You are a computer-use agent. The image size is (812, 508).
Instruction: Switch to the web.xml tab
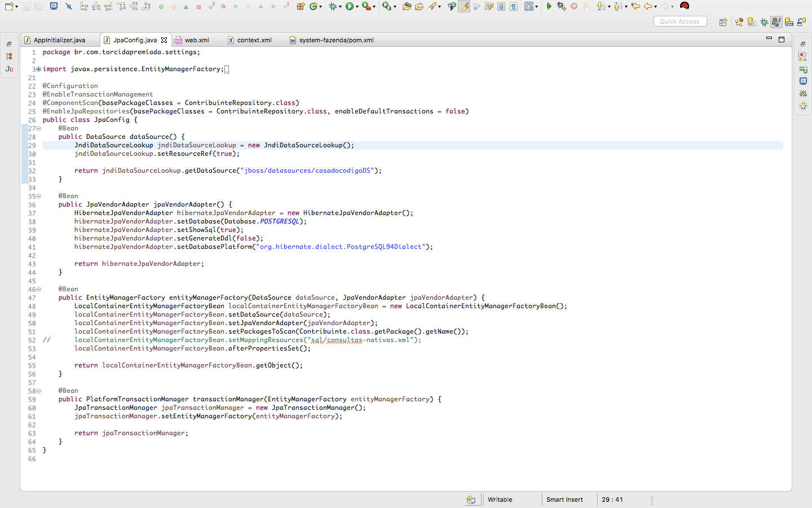196,40
